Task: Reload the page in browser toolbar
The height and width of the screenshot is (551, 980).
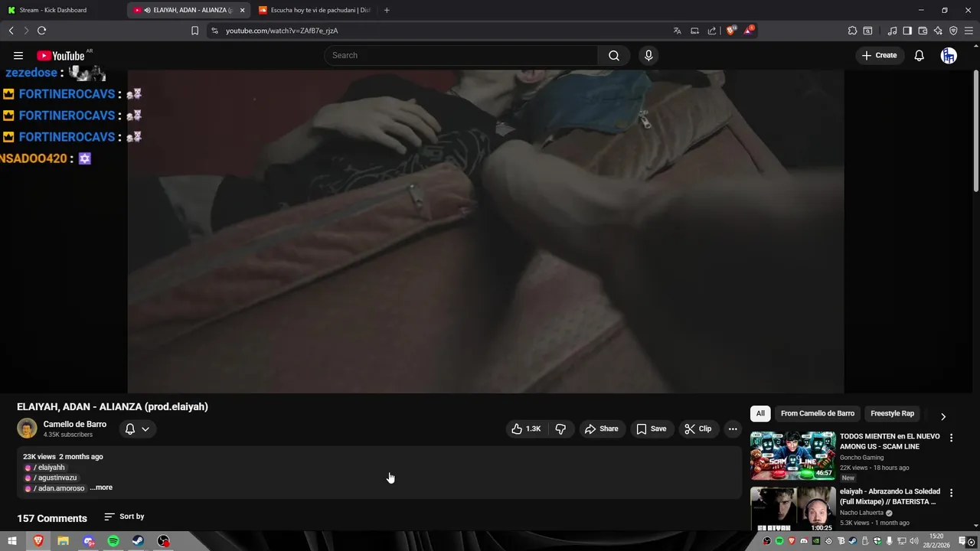Action: click(x=41, y=31)
